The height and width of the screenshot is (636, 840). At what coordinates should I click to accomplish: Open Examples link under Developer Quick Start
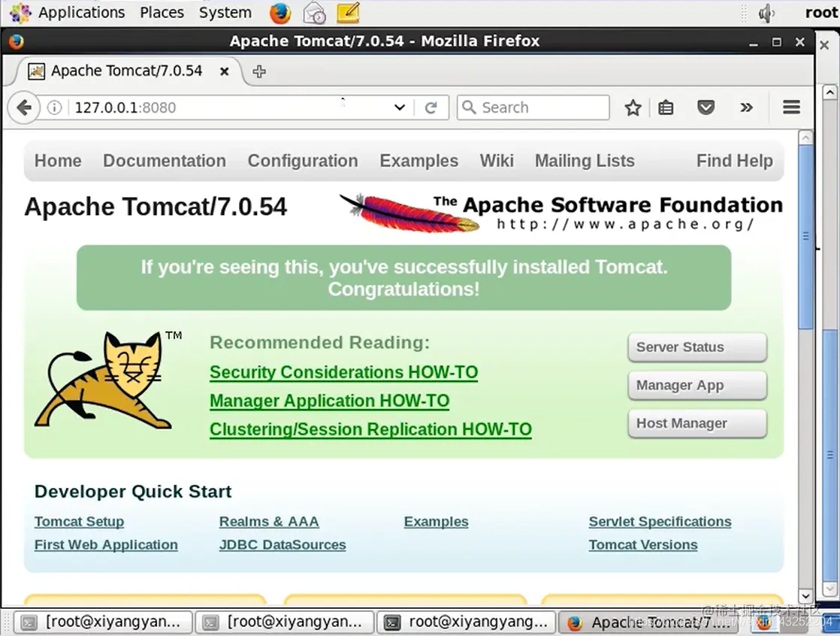pyautogui.click(x=436, y=521)
